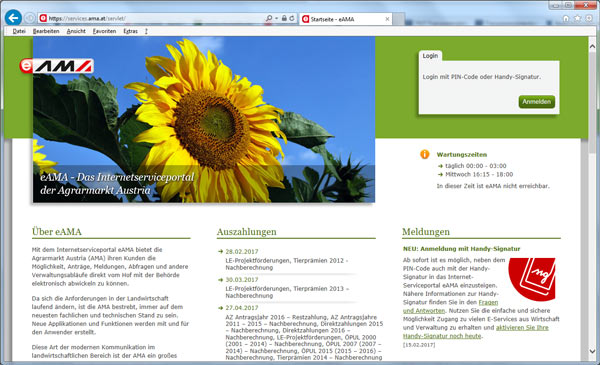Click the arrow icon before 30.03.2017
The height and width of the screenshot is (365, 600).
point(220,280)
